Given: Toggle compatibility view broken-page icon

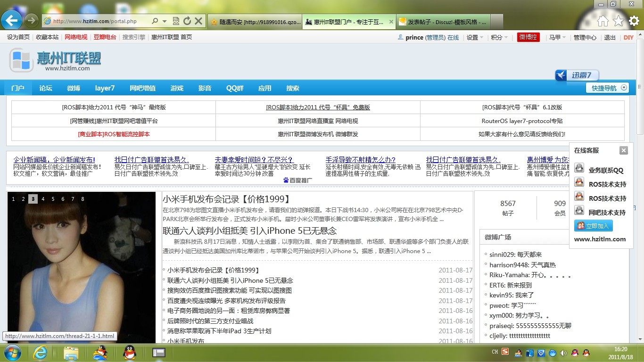Looking at the screenshot, I should point(176,21).
